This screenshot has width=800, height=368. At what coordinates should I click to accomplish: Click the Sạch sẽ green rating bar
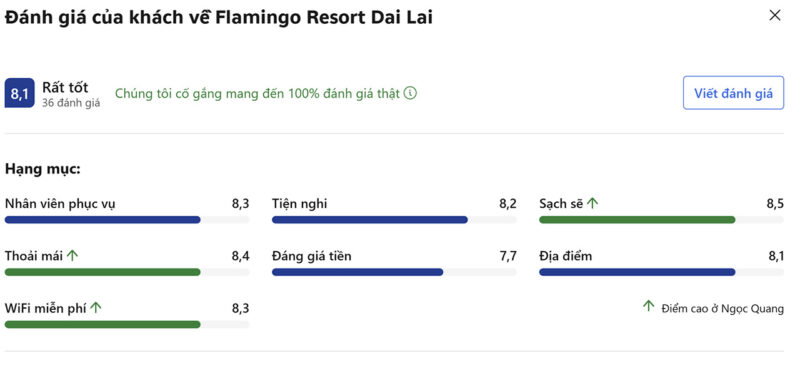pyautogui.click(x=661, y=219)
